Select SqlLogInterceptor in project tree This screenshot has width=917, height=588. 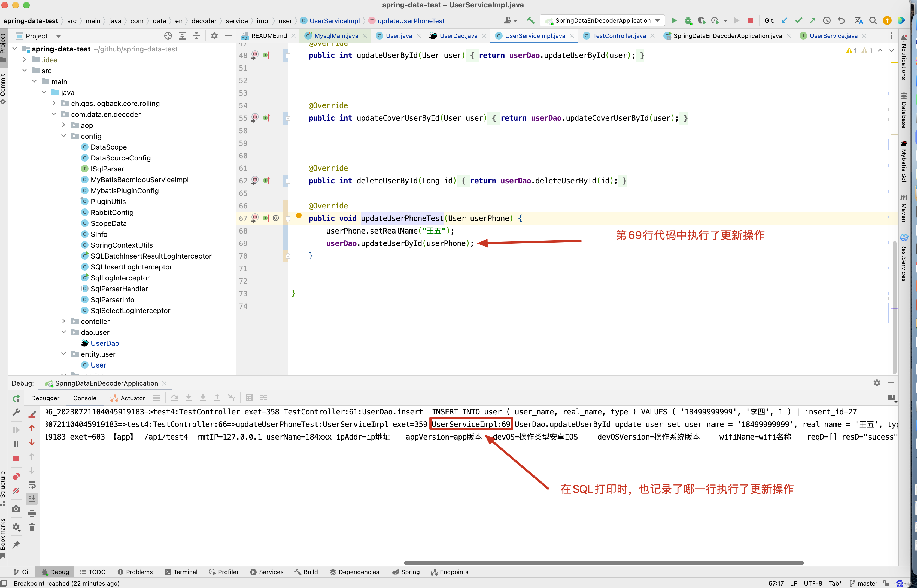click(120, 278)
